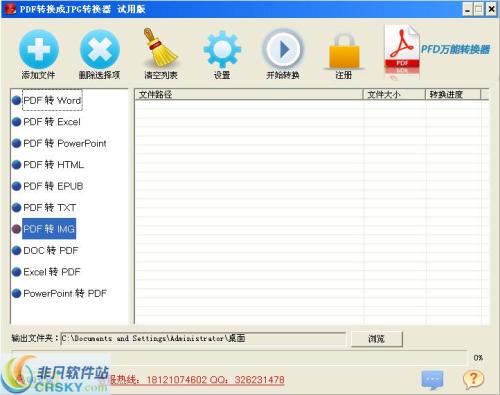Click the 文件大小 column header

(x=394, y=95)
